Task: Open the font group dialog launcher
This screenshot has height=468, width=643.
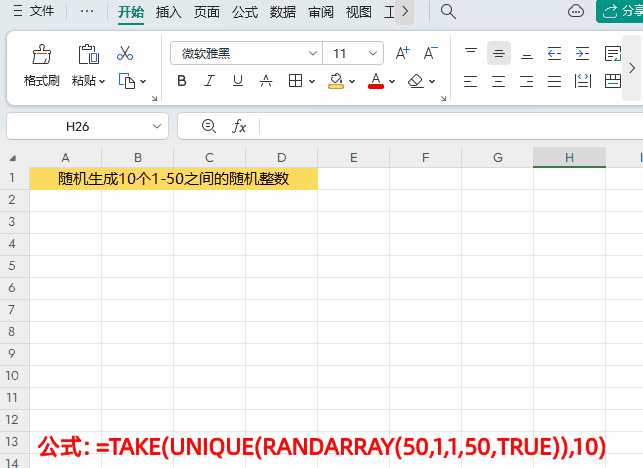Action: [443, 98]
